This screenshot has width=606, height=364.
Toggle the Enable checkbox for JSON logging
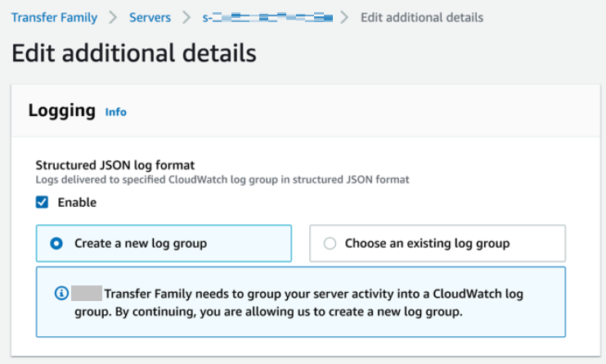tap(43, 202)
